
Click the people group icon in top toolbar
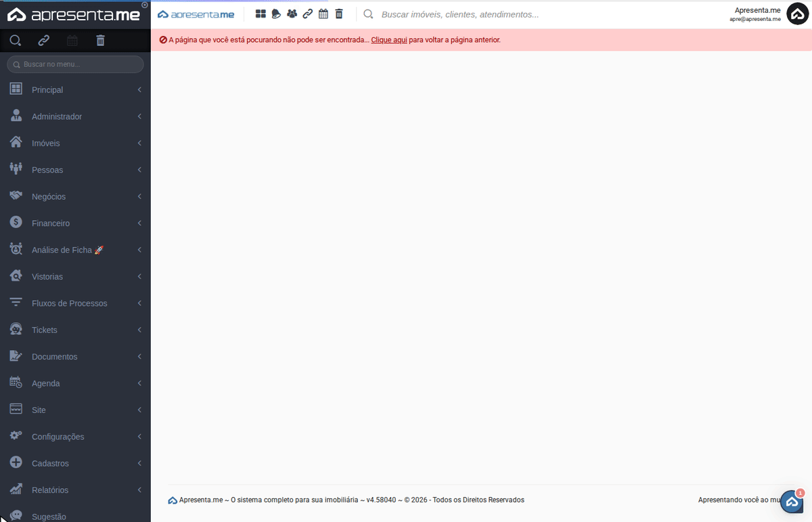[292, 14]
